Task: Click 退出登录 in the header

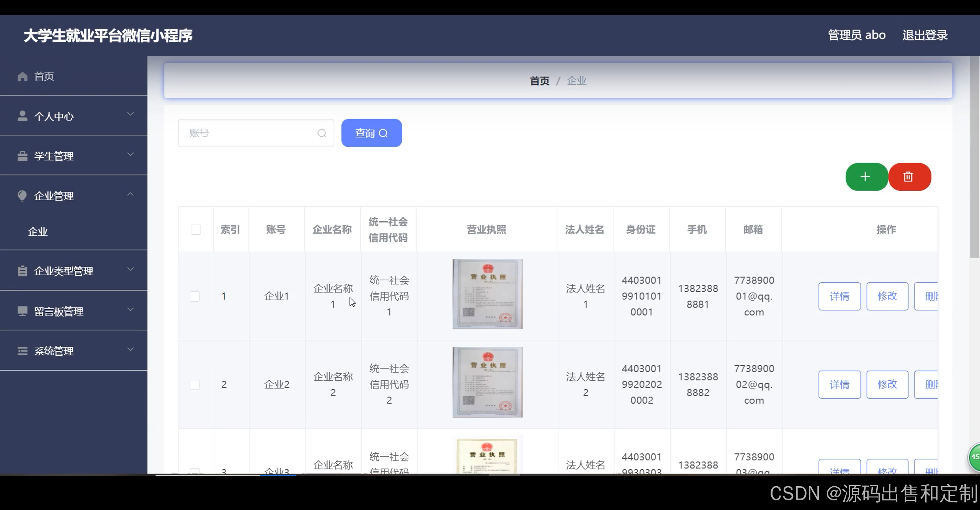Action: point(925,35)
